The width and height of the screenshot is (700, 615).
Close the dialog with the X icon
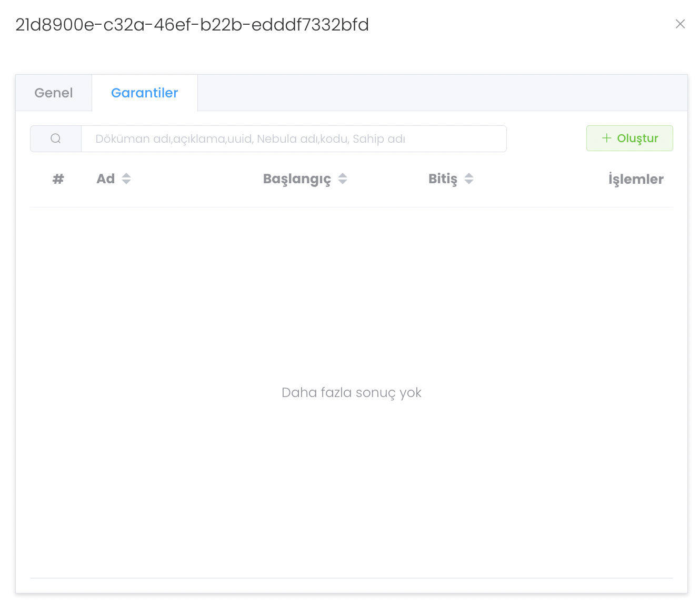coord(680,24)
